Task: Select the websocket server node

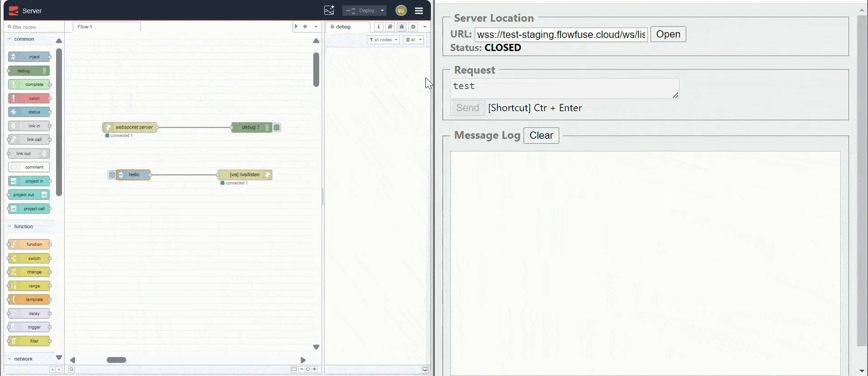Action: [130, 127]
